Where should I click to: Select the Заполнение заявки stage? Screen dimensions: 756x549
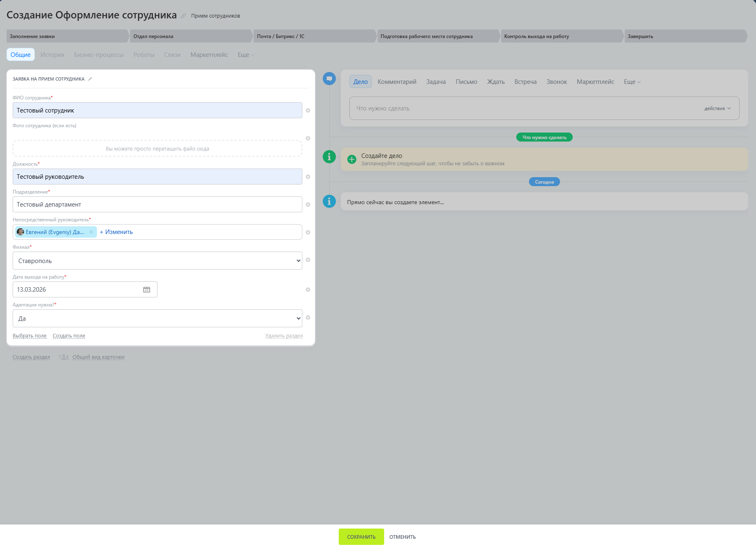(x=68, y=36)
